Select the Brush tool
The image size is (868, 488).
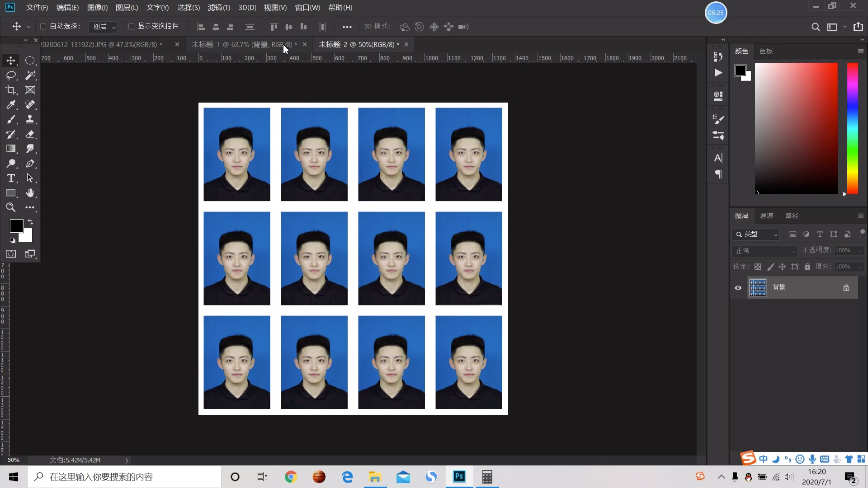click(x=11, y=119)
